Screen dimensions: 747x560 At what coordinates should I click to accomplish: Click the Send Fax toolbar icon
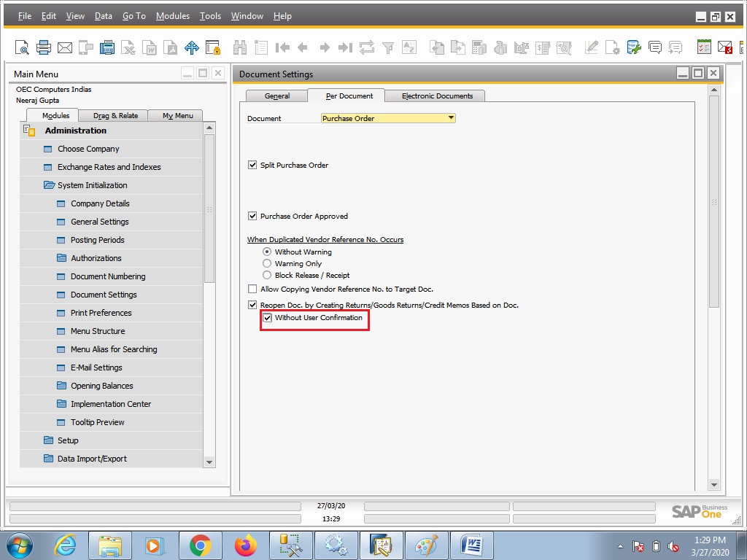[107, 47]
